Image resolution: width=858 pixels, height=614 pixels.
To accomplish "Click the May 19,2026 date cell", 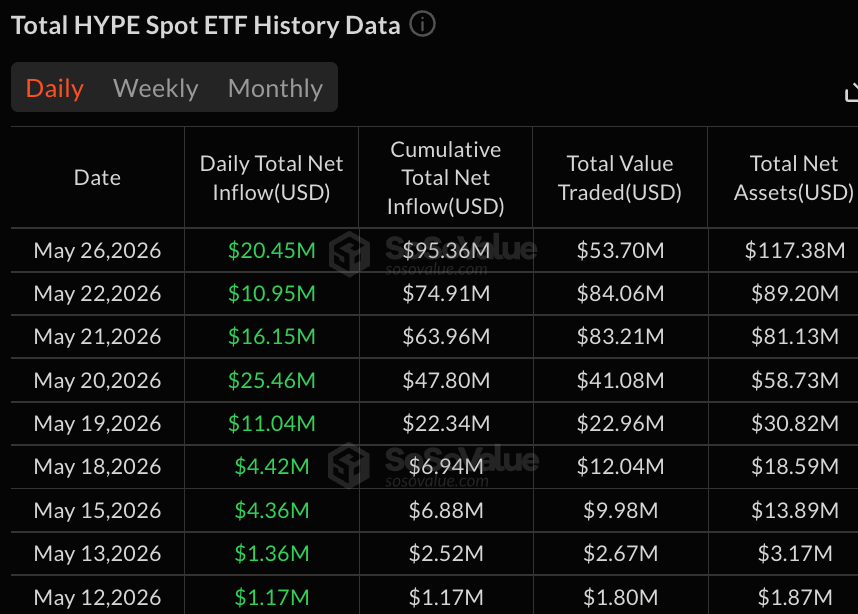I will click(97, 423).
